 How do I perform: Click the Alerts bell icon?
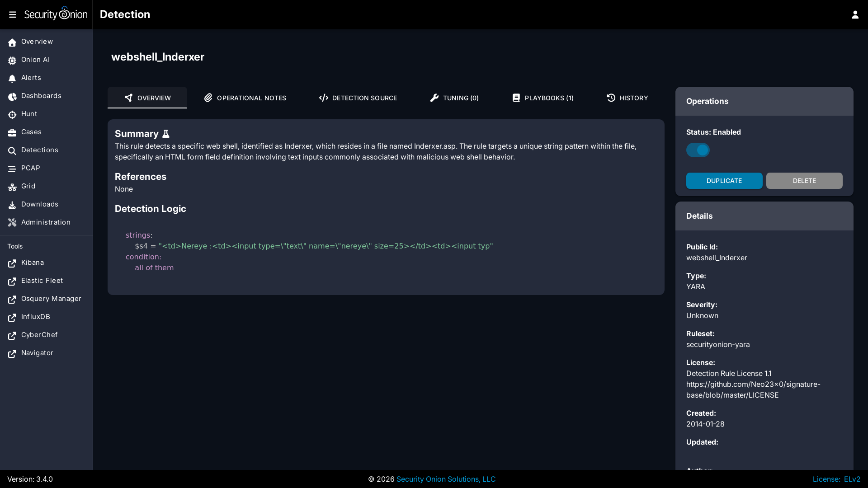pyautogui.click(x=12, y=78)
